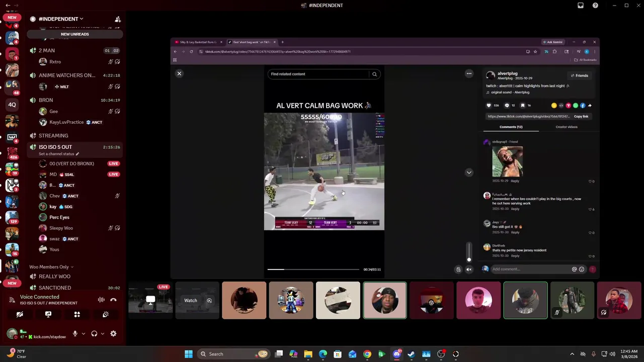The width and height of the screenshot is (644, 362).
Task: Adjust TikTok volume slider
Action: (469, 252)
